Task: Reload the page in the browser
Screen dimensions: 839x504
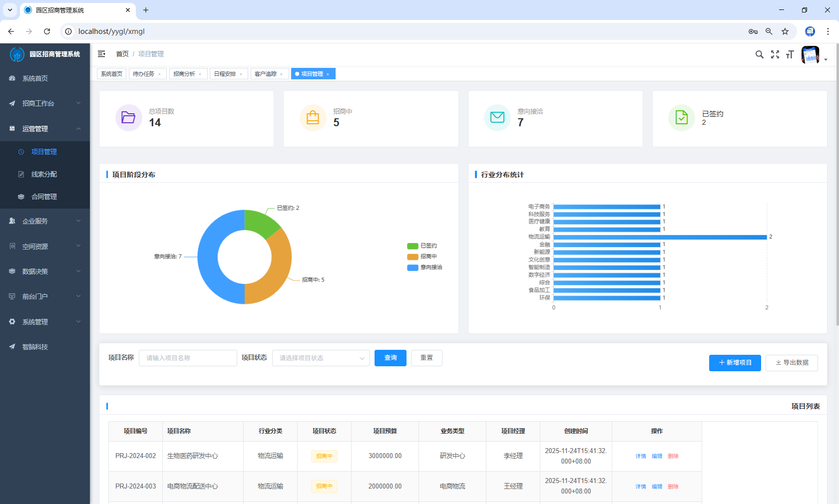Action: click(x=47, y=31)
